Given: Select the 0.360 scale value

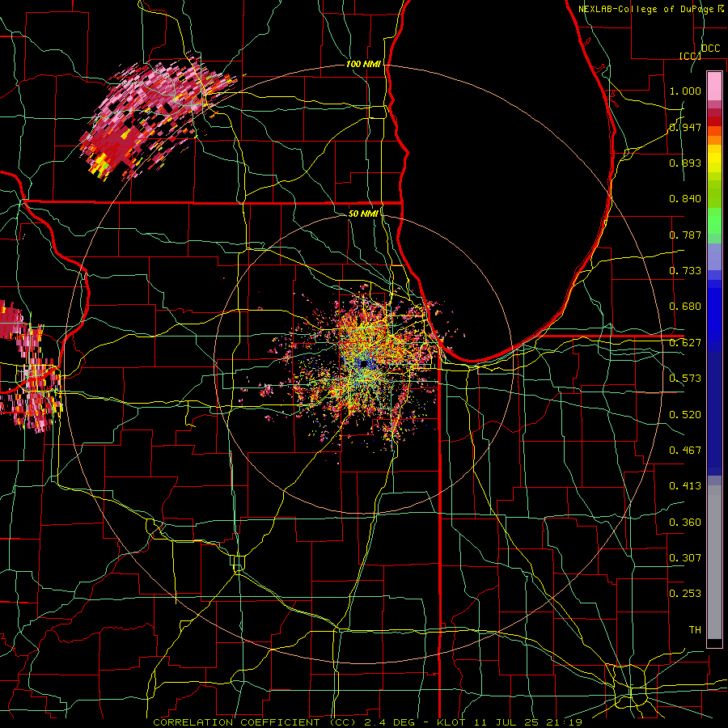Looking at the screenshot, I should point(685,523).
